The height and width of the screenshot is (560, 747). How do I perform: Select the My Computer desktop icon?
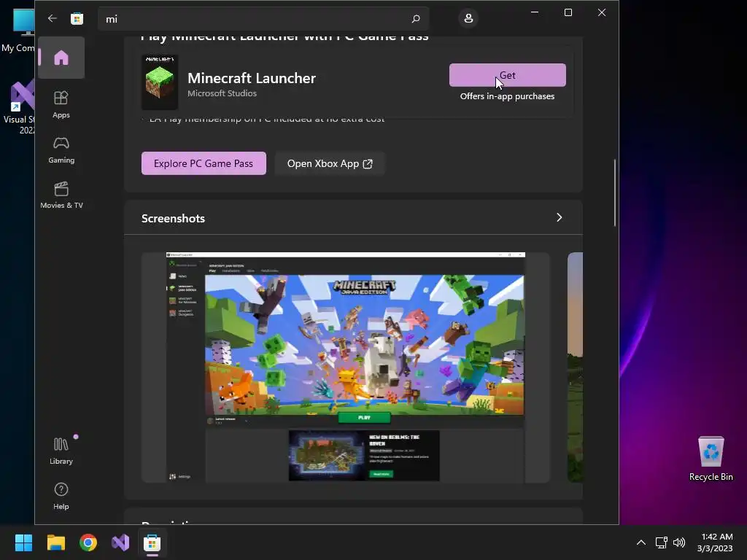coord(18,29)
